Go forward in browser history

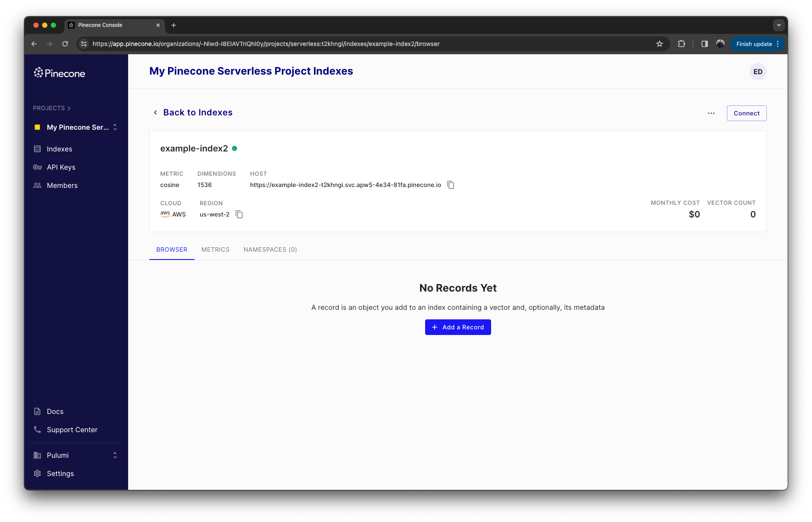click(50, 44)
